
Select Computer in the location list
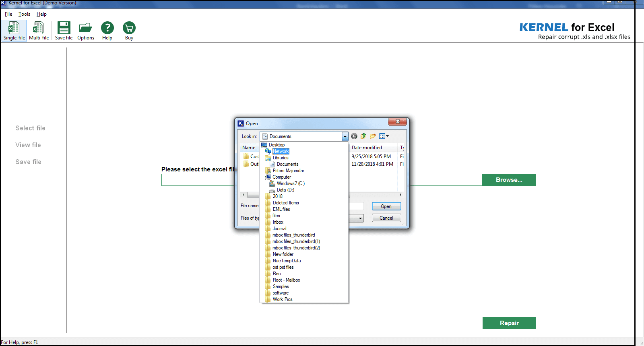tap(282, 177)
